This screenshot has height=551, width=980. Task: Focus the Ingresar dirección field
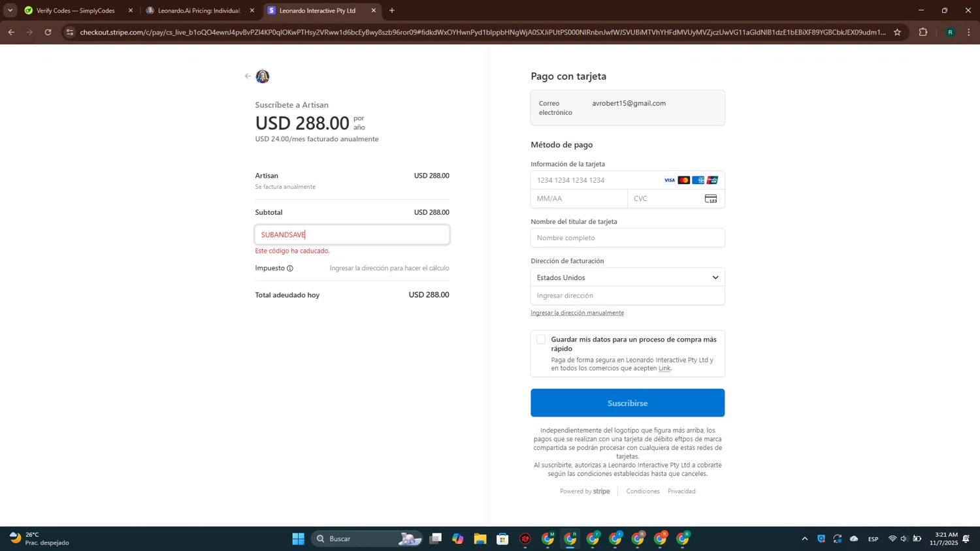[628, 296]
